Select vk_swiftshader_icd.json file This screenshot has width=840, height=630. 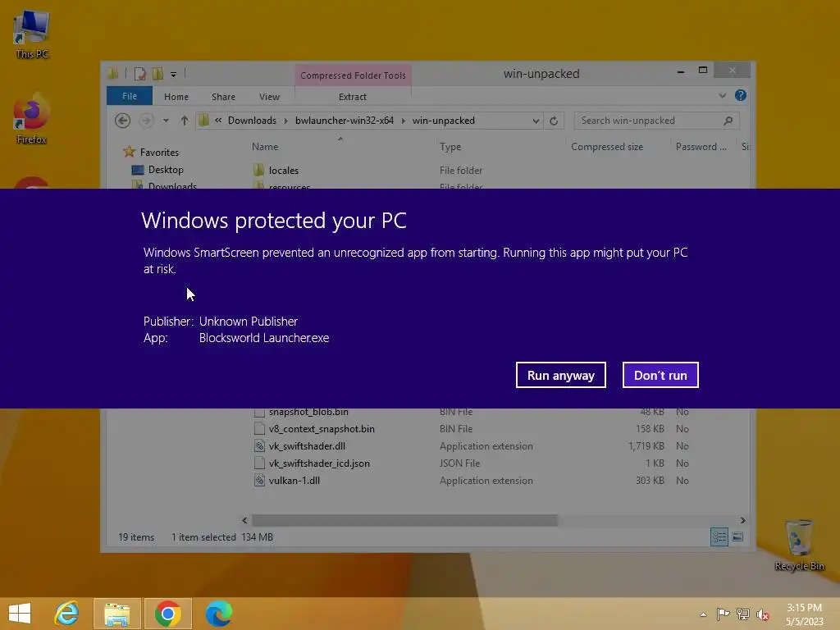319,463
